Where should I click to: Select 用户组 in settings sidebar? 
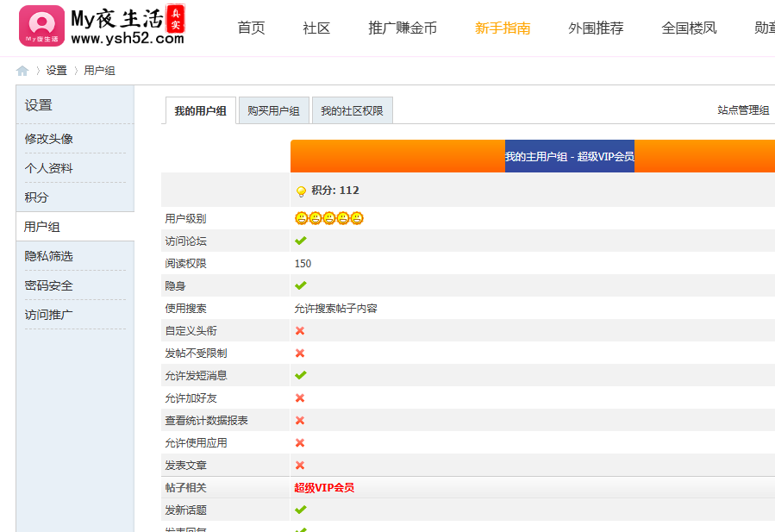[x=42, y=227]
